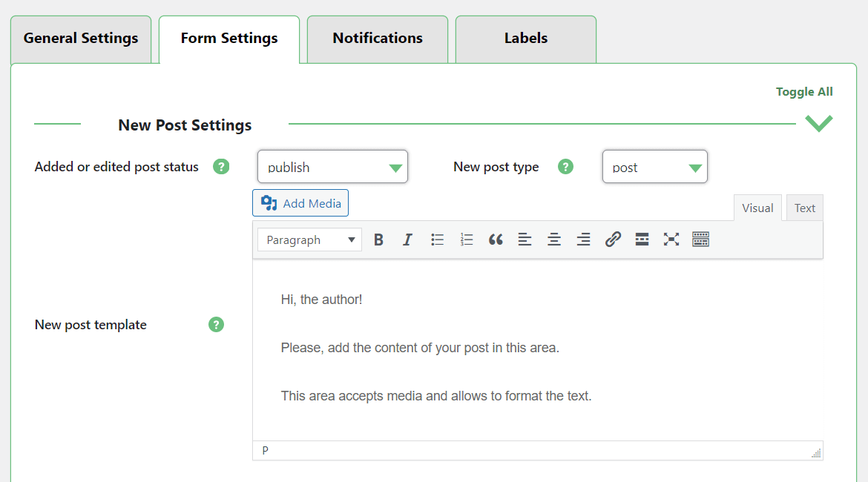The height and width of the screenshot is (482, 868).
Task: Insert a numbered list
Action: [x=467, y=240]
